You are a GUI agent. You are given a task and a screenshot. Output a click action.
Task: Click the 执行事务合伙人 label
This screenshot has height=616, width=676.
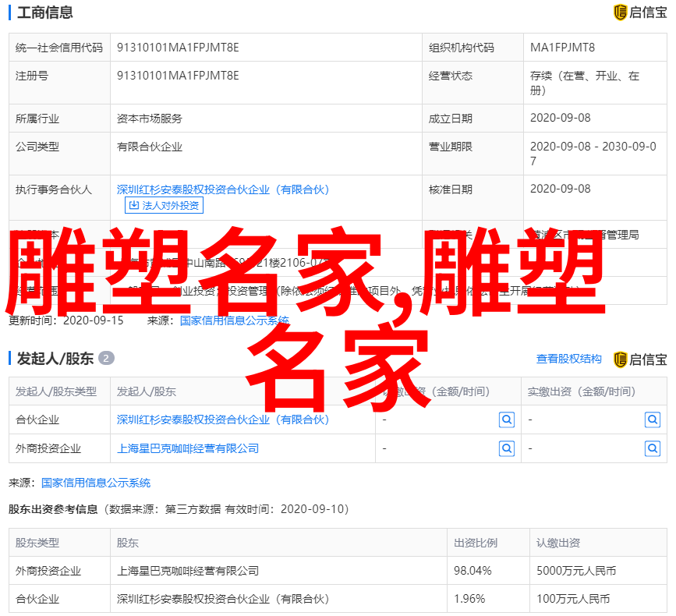point(54,189)
